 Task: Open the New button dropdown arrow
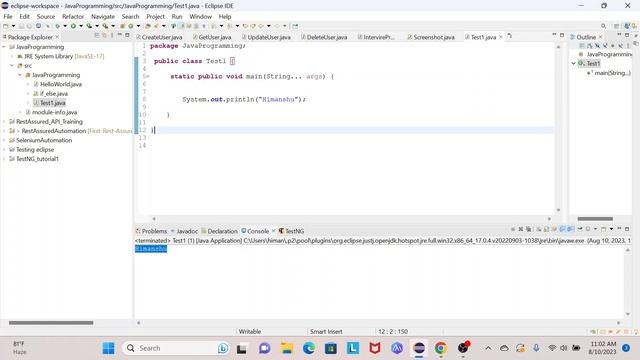tap(13, 26)
